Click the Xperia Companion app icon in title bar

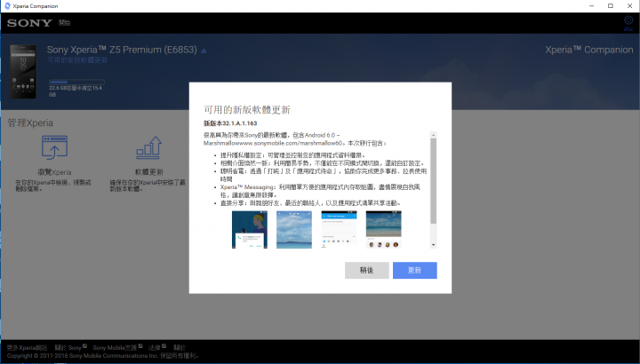click(7, 5)
